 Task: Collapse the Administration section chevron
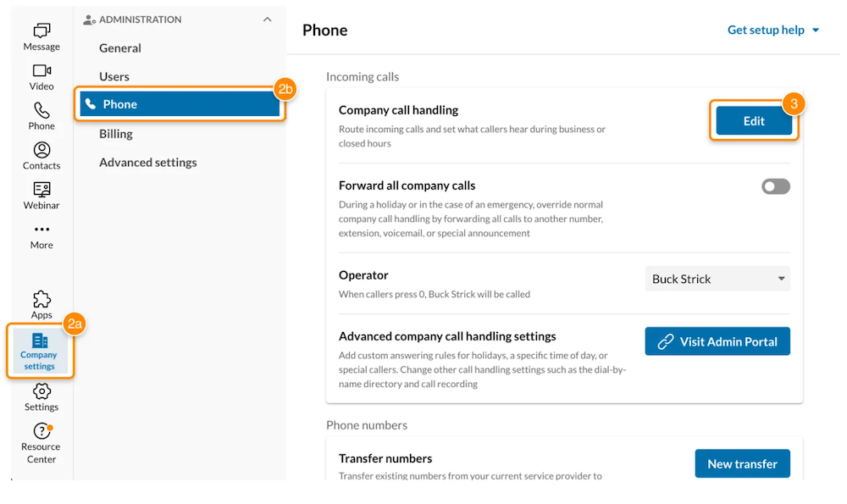tap(268, 19)
